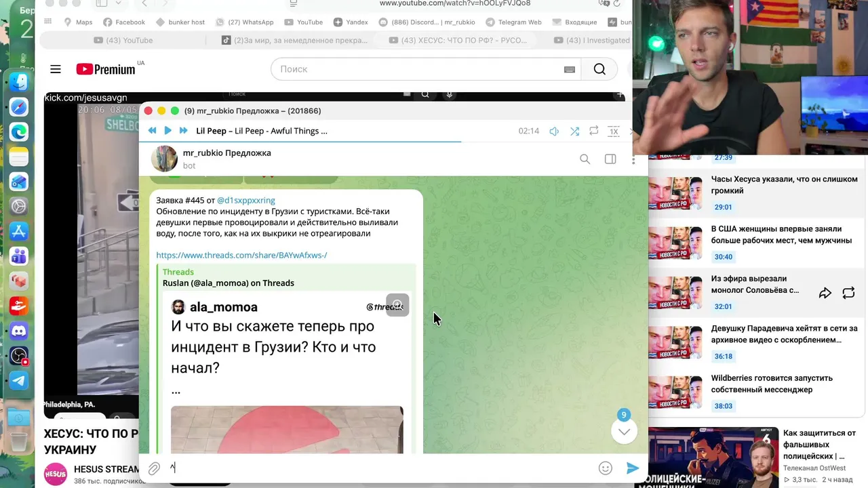Show the browser apps grid

(47, 22)
